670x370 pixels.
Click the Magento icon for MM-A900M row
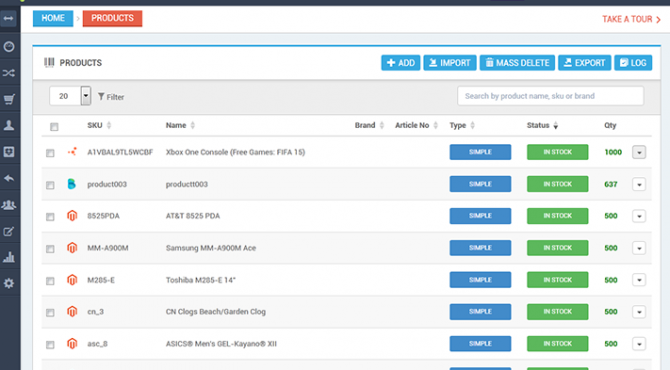point(72,248)
